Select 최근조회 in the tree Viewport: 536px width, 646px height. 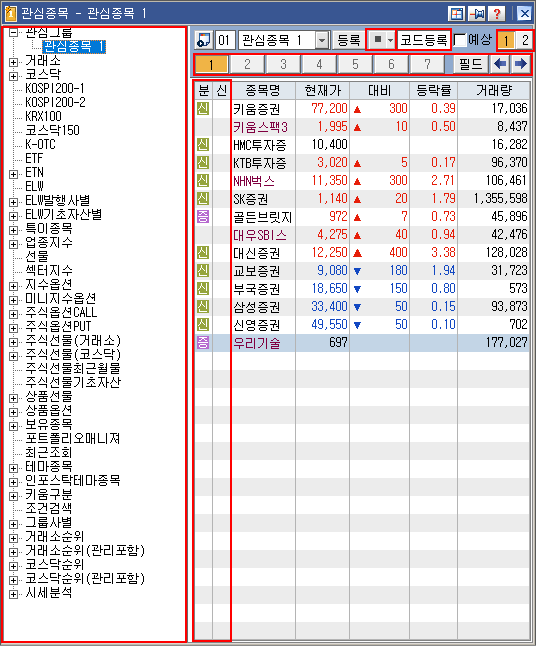49,452
